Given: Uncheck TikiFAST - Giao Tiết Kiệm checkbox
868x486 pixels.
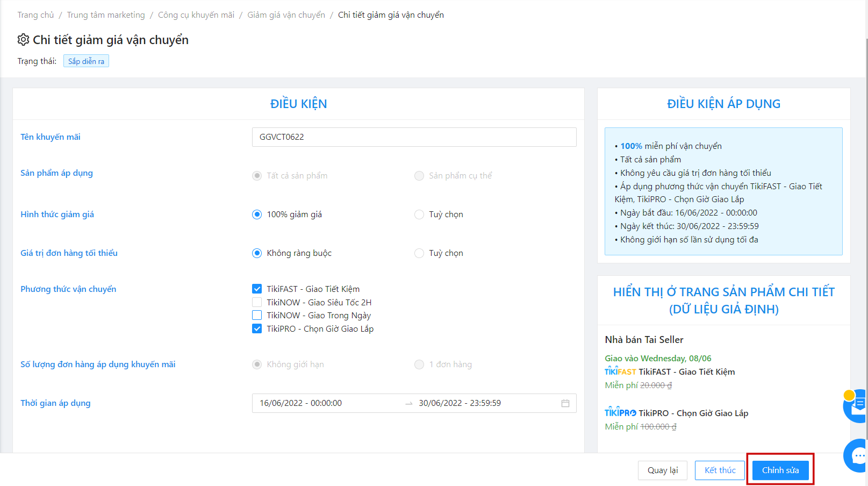Looking at the screenshot, I should (257, 289).
